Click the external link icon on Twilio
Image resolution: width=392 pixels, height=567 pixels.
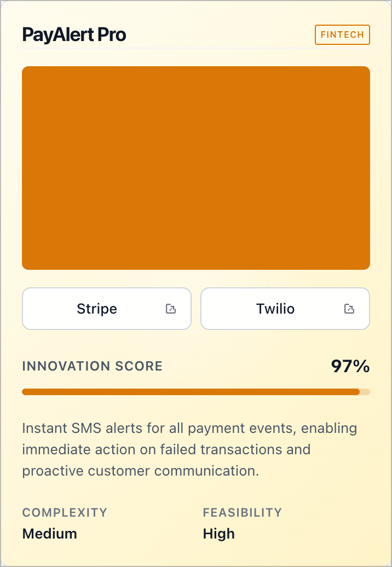click(x=349, y=309)
